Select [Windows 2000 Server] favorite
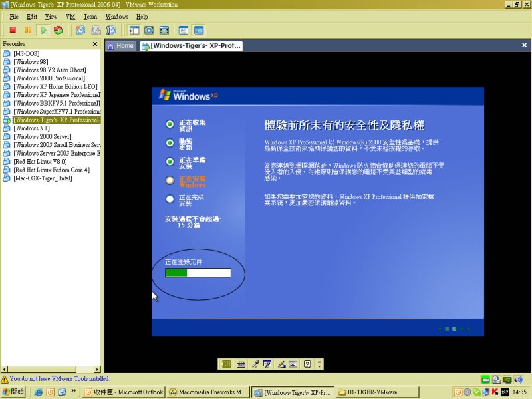Viewport: 532px width, 399px height. [43, 136]
